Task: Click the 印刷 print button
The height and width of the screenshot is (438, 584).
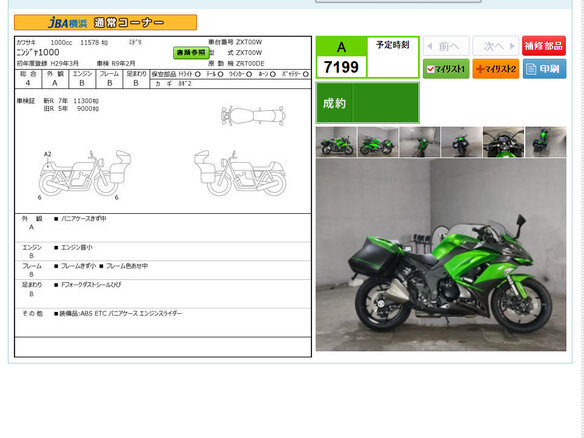Action: 544,69
